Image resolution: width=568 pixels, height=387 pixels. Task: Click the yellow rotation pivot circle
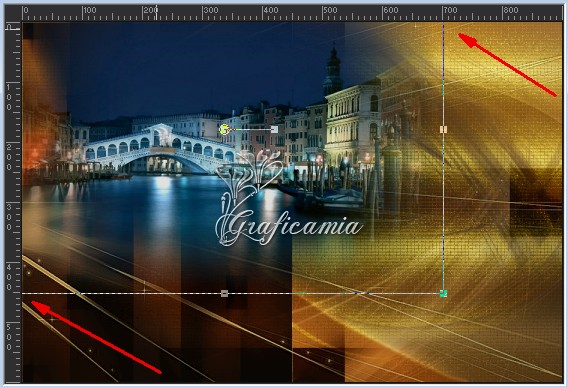point(225,129)
